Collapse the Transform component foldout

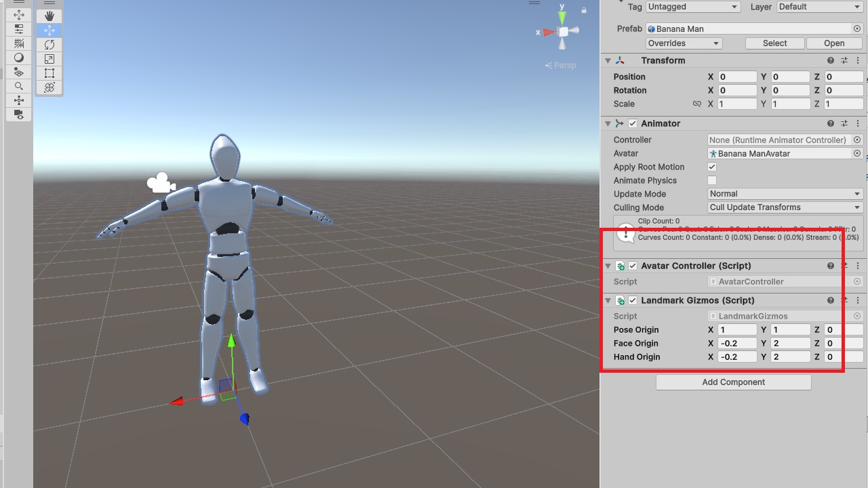pos(608,60)
